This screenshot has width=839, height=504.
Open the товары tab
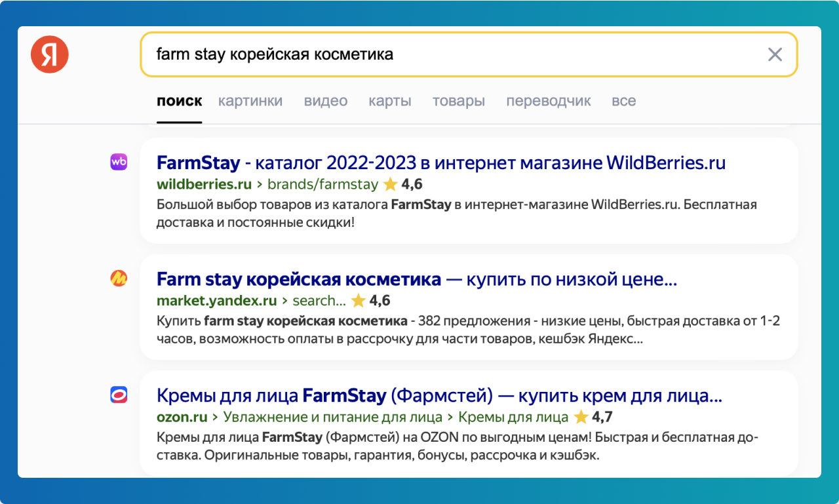click(458, 101)
